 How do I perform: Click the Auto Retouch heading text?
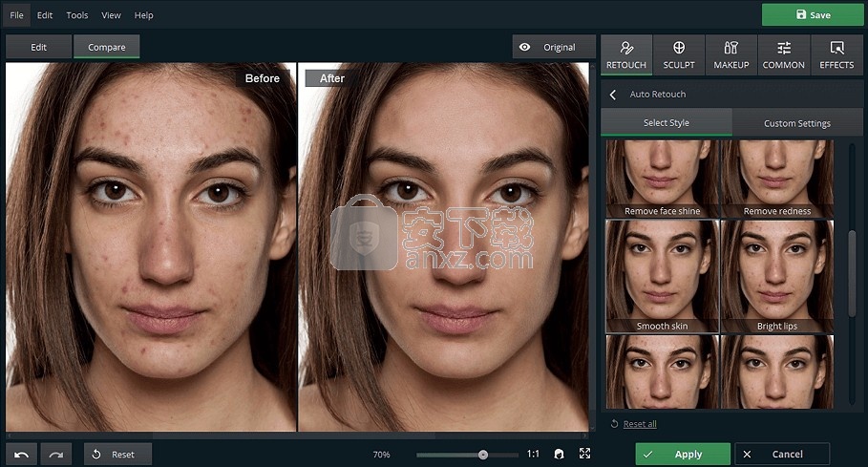tap(658, 95)
